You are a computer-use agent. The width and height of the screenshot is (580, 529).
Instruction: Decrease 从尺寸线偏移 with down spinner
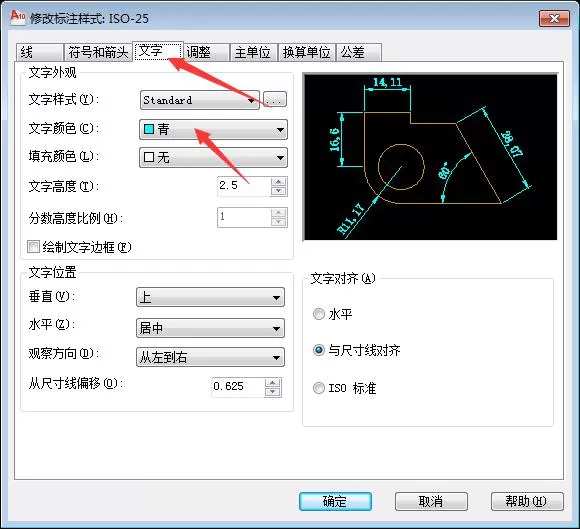pyautogui.click(x=273, y=392)
